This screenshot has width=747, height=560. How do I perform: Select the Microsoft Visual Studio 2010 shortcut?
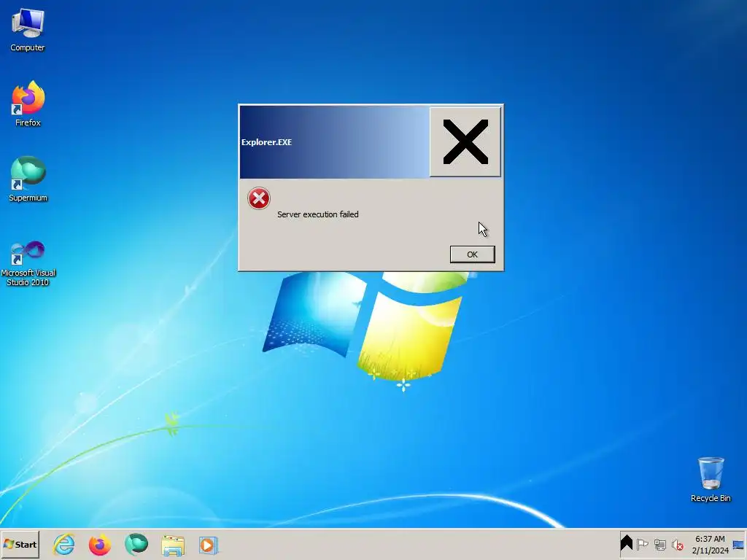pyautogui.click(x=28, y=263)
